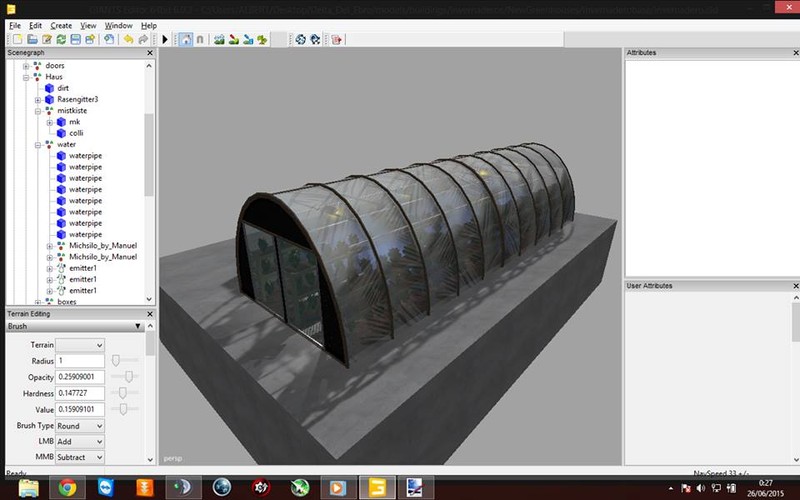Open the LMB Add dropdown
The width and height of the screenshot is (800, 500).
coord(80,441)
